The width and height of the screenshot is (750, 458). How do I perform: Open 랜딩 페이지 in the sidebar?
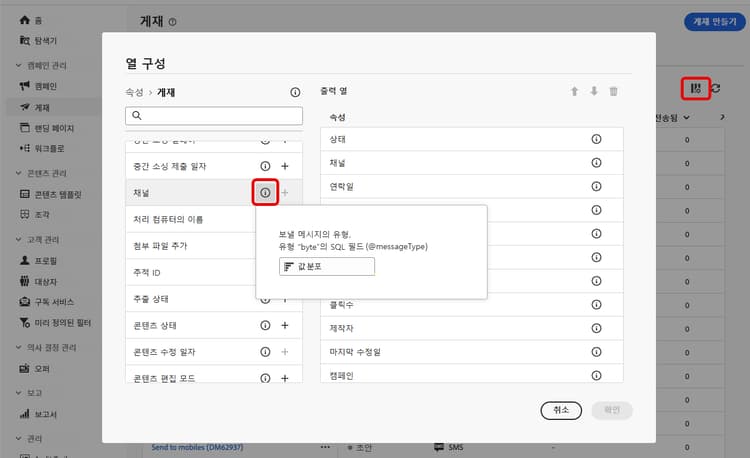coord(46,128)
